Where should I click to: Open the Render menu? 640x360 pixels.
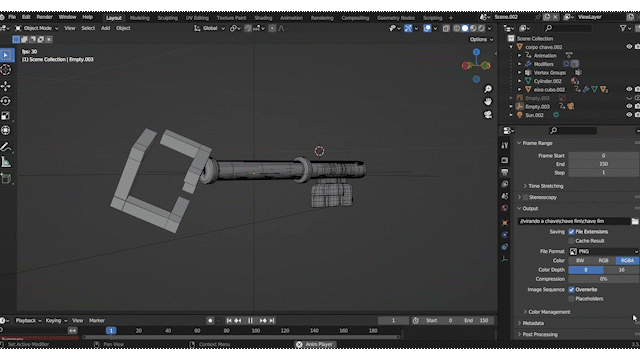[x=44, y=17]
